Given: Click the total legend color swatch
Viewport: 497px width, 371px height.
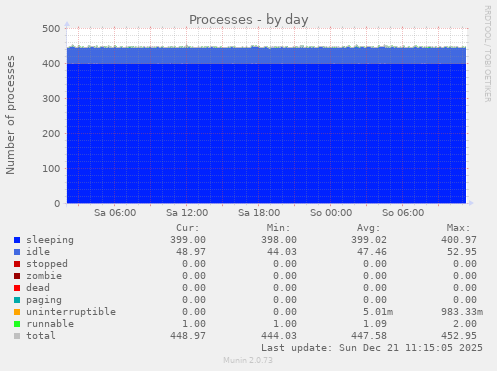Looking at the screenshot, I should (x=17, y=336).
